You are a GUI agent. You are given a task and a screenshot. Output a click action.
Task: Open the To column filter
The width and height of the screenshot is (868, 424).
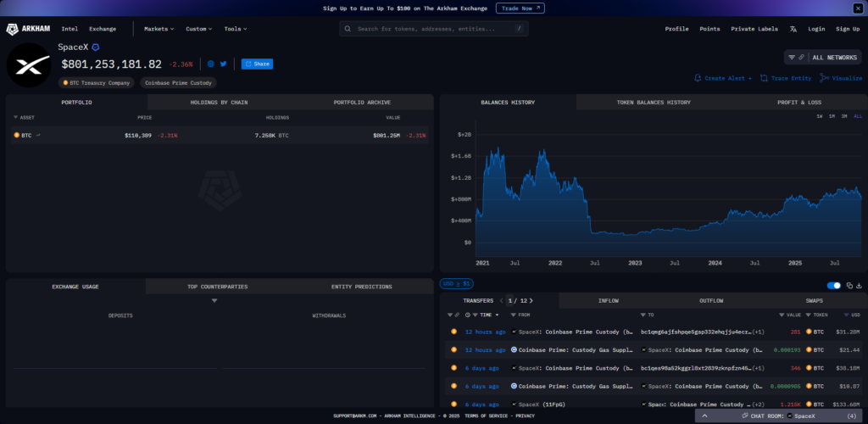643,315
